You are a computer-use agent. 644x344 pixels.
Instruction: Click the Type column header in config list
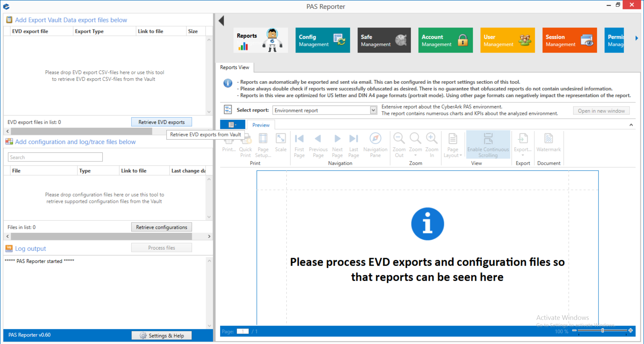[98, 170]
